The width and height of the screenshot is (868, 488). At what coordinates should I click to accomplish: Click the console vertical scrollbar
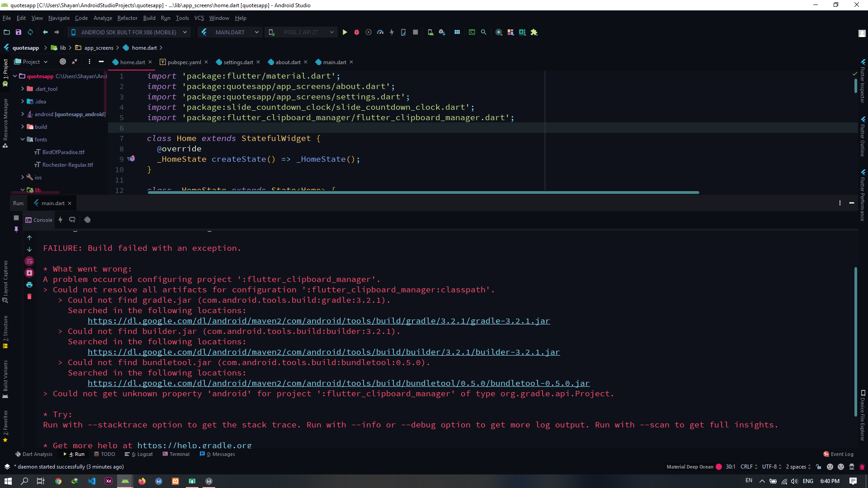pos(856,341)
